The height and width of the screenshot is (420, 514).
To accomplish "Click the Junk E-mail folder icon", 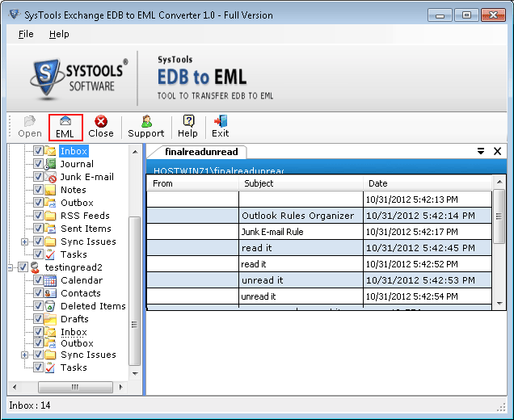I will [50, 177].
